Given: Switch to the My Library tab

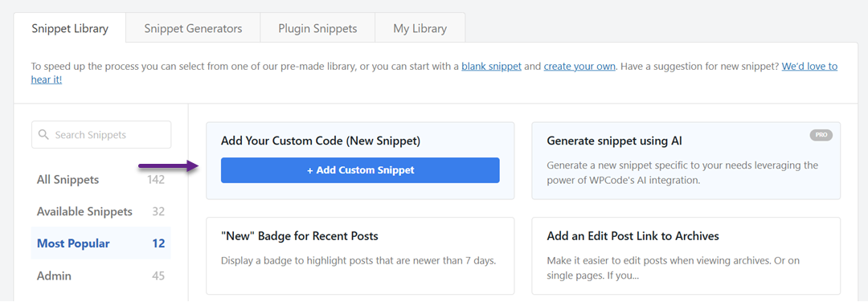Looking at the screenshot, I should [420, 28].
